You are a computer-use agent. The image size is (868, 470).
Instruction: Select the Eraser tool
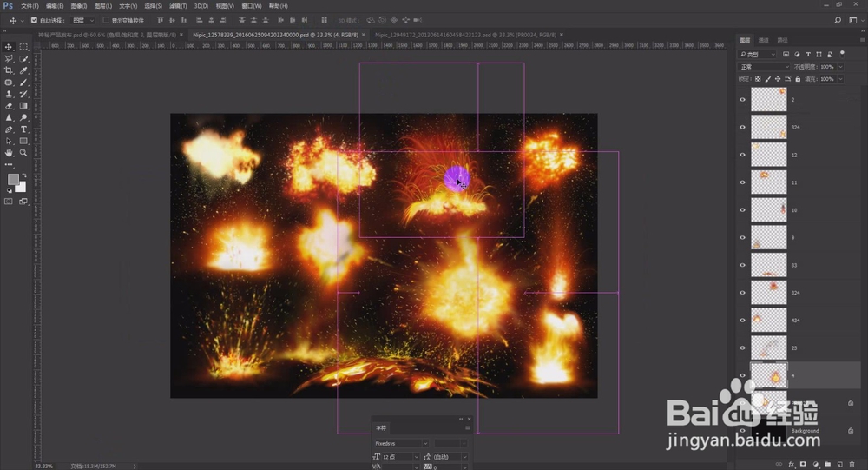[9, 106]
